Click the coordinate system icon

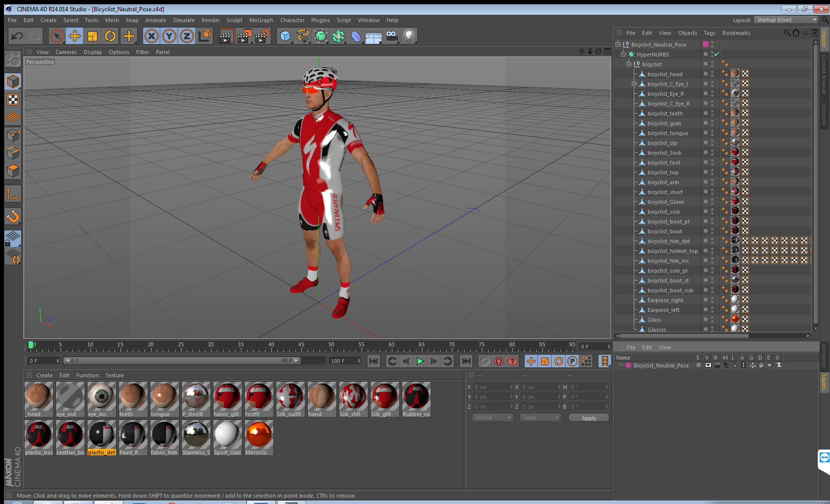tap(205, 36)
